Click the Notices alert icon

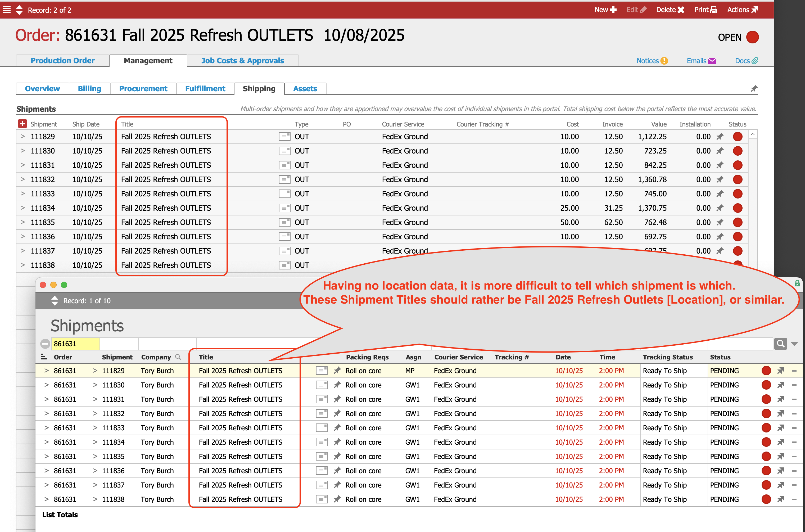[x=664, y=61]
